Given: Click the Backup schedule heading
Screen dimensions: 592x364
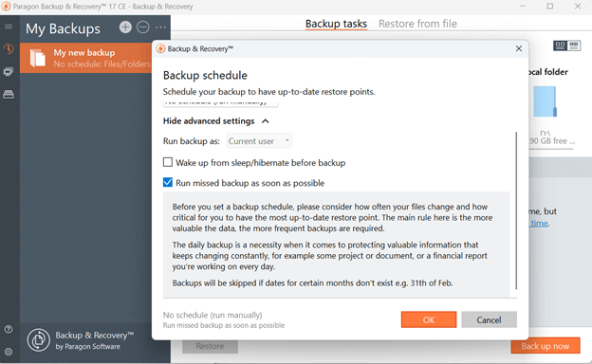Looking at the screenshot, I should tap(205, 75).
